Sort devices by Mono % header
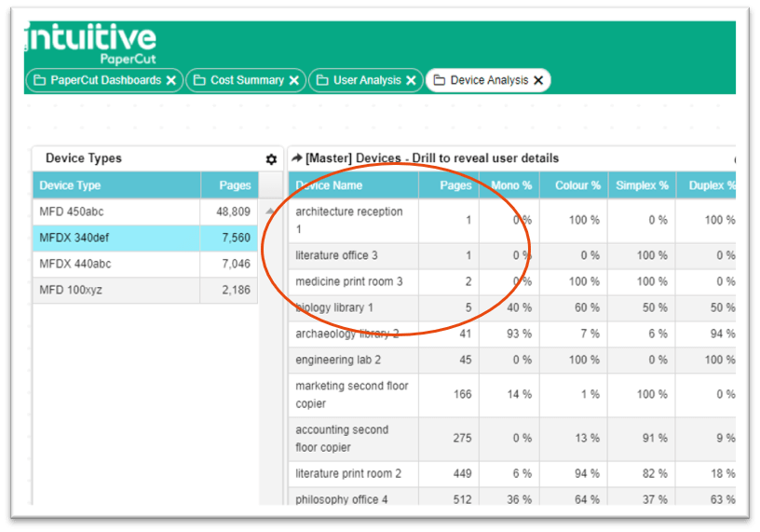The image size is (760, 532). 509,185
